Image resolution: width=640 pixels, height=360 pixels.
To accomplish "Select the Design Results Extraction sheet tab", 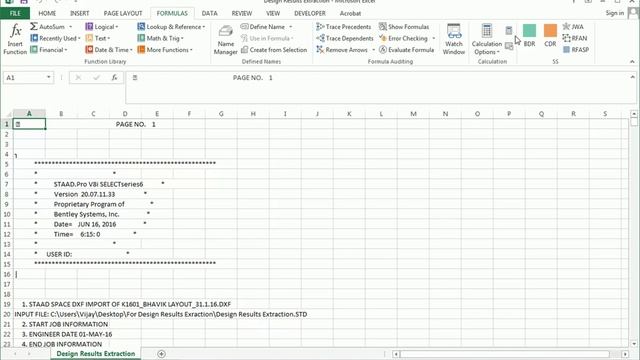I will tap(96, 353).
